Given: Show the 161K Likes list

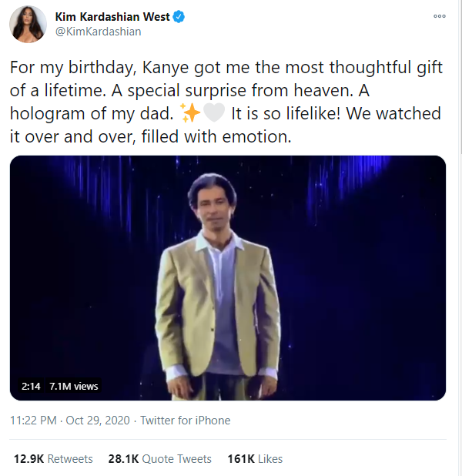Looking at the screenshot, I should tap(255, 459).
